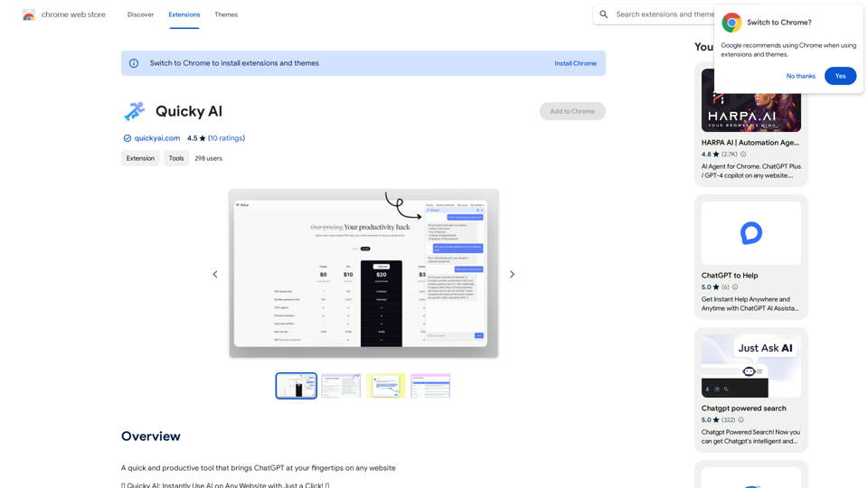The image size is (868, 488).
Task: Click 'Get Instant Help Anywhere' description
Action: pos(750,304)
